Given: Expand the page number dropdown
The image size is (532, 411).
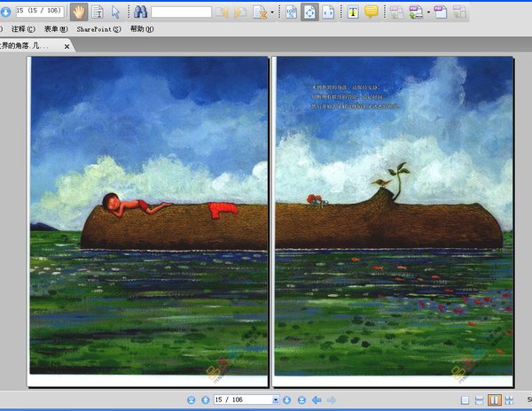Looking at the screenshot, I should [x=276, y=399].
